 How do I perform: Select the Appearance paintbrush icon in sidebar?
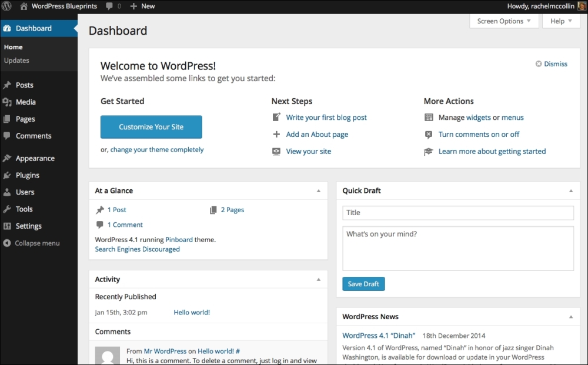tap(7, 158)
